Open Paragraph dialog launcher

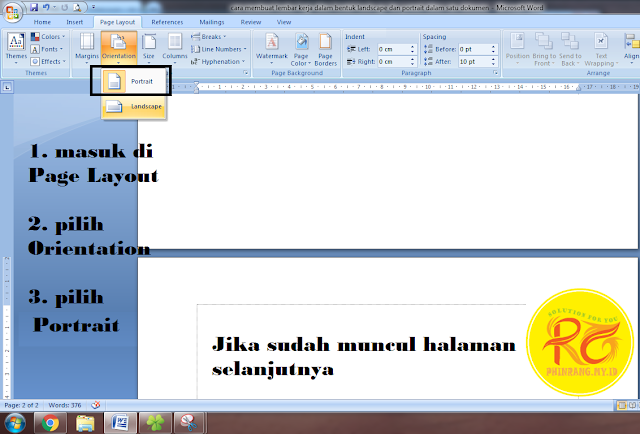(x=496, y=73)
